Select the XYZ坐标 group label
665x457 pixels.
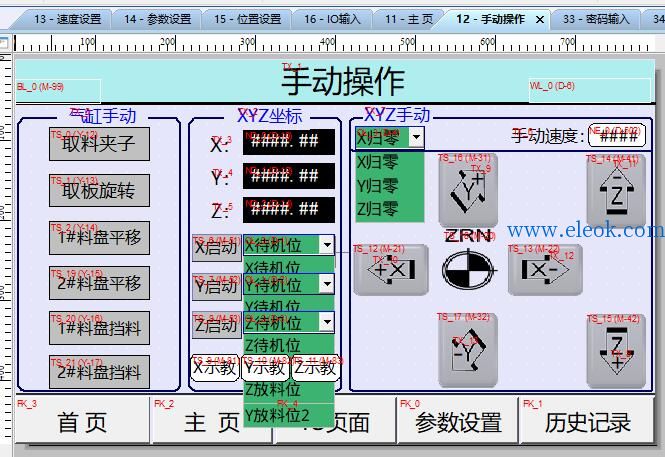pos(270,116)
